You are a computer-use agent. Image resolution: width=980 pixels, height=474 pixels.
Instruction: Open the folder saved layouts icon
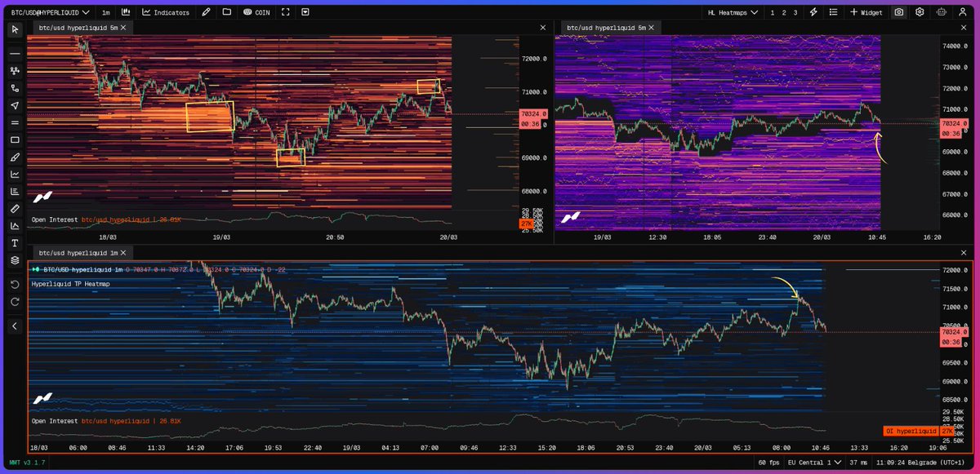pos(226,12)
